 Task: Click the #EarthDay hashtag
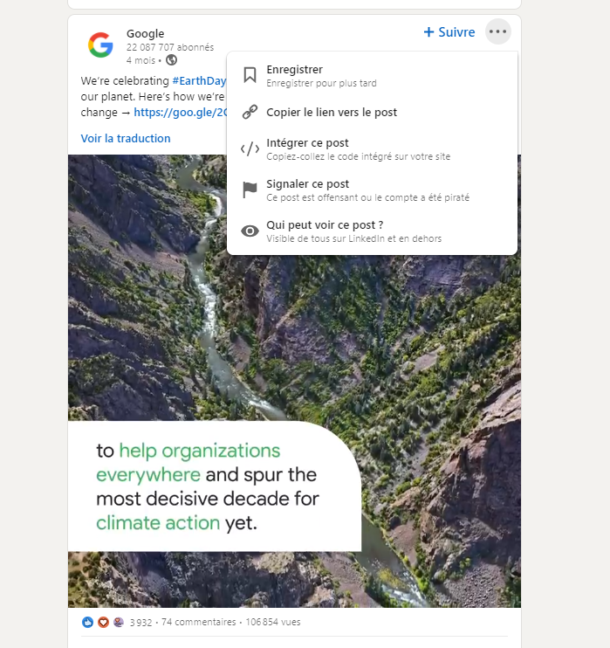(199, 81)
